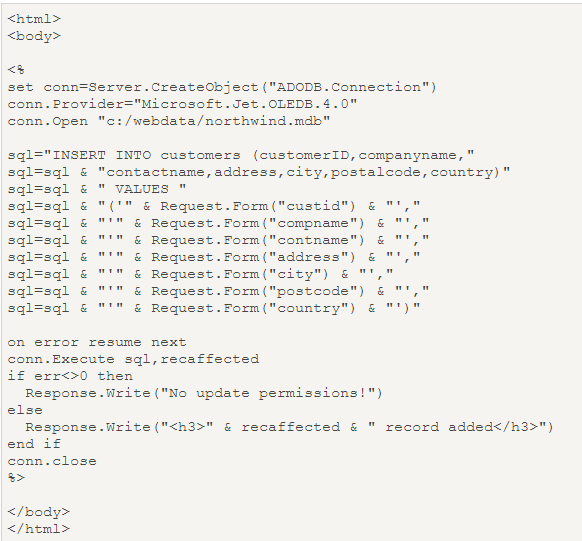Click the closing html tag
Image resolution: width=582 pixels, height=541 pixels.
[39, 529]
